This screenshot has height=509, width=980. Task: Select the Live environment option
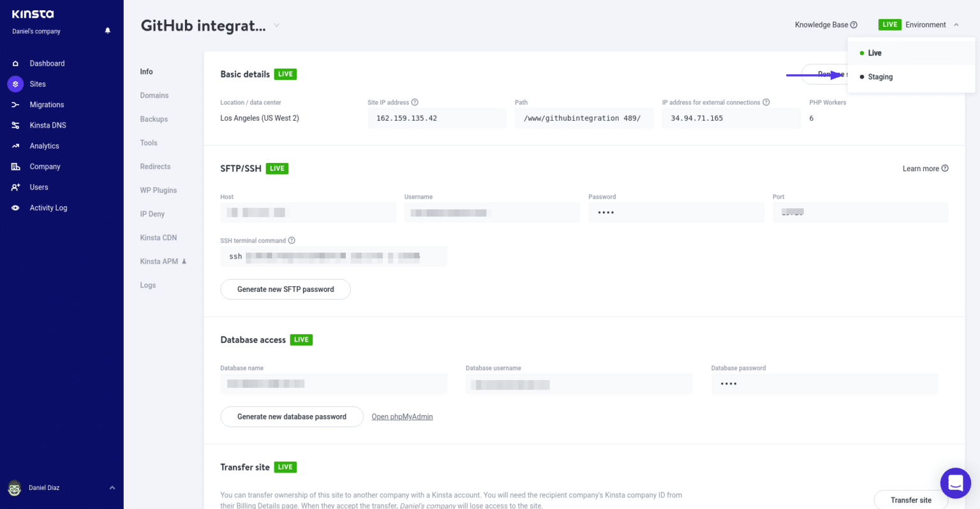(x=874, y=52)
